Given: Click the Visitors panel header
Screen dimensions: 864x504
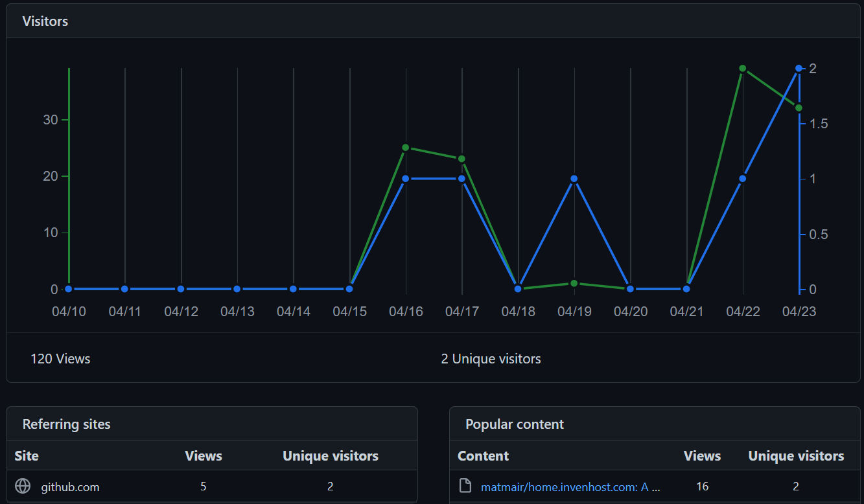Looking at the screenshot, I should click(45, 21).
